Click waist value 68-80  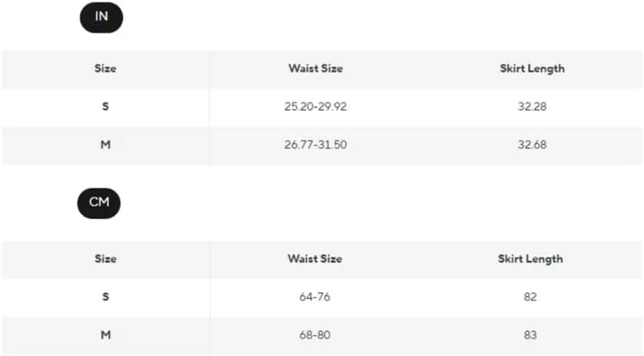[x=314, y=335]
